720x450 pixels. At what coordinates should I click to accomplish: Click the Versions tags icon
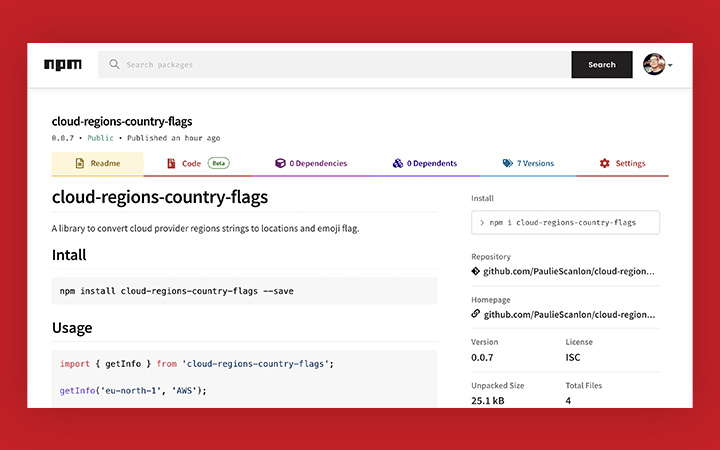pyautogui.click(x=507, y=163)
